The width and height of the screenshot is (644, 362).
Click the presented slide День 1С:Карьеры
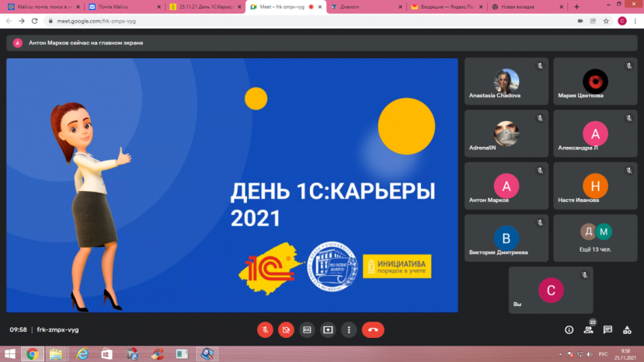232,186
